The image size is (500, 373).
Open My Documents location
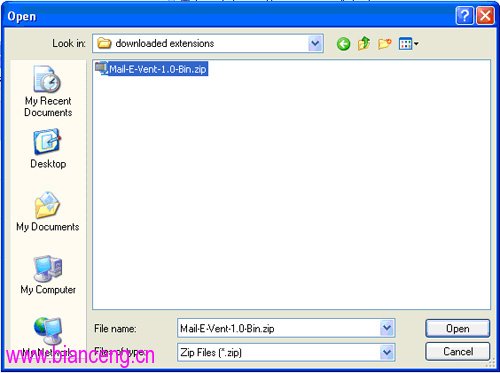48,211
